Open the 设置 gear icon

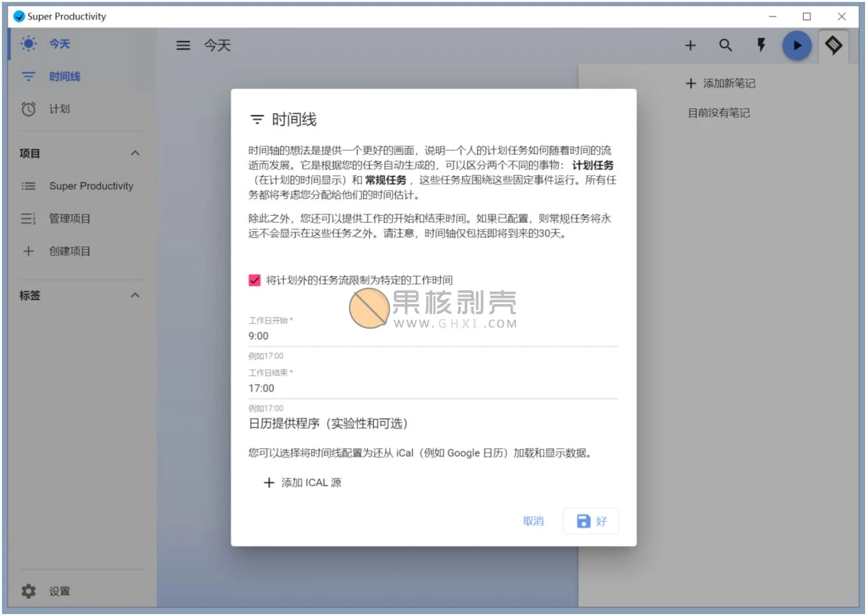click(x=29, y=591)
